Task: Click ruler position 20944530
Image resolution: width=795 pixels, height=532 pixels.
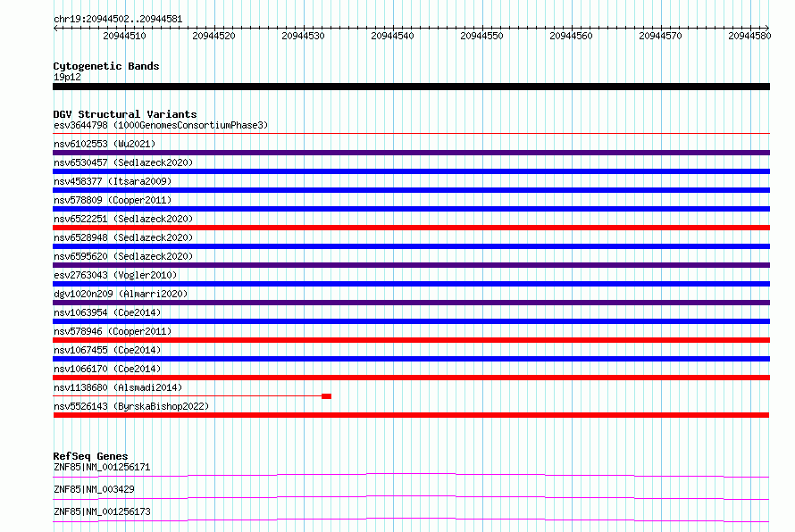Action: (303, 36)
